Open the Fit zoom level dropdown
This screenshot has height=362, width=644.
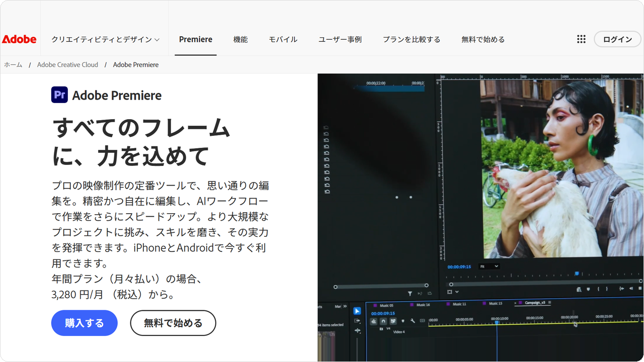[489, 266]
